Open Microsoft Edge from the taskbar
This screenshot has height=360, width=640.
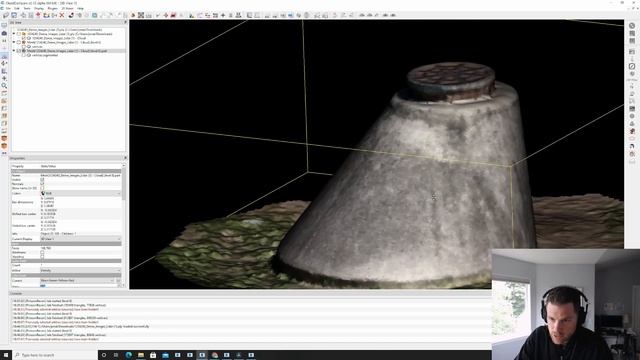pyautogui.click(x=129, y=355)
